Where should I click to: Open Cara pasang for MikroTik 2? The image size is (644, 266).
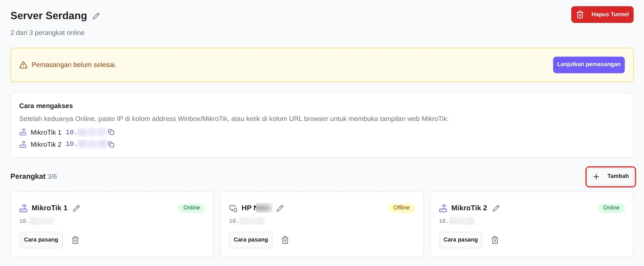(x=461, y=240)
